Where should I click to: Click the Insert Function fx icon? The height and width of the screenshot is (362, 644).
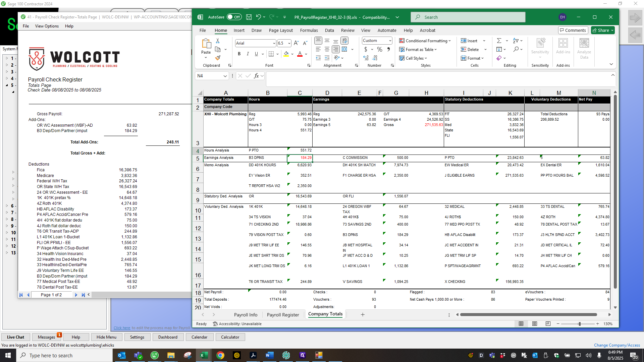(x=257, y=76)
